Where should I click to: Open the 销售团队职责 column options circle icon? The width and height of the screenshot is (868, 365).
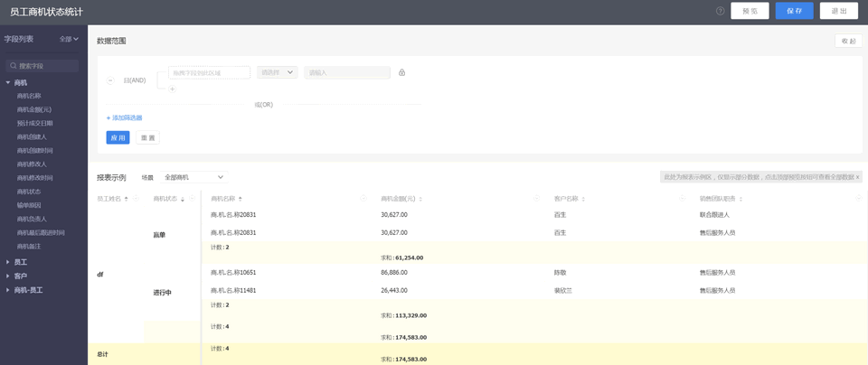859,198
